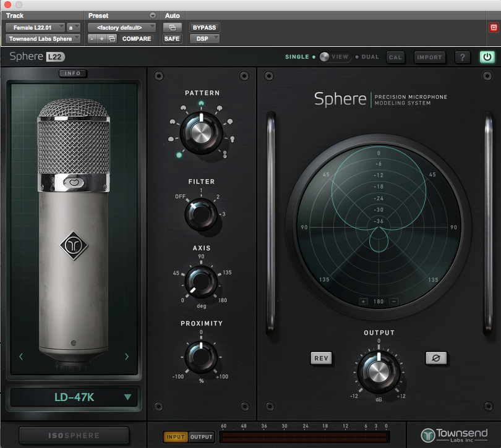Click the phase invert Ø button
501x448 pixels.
[436, 358]
